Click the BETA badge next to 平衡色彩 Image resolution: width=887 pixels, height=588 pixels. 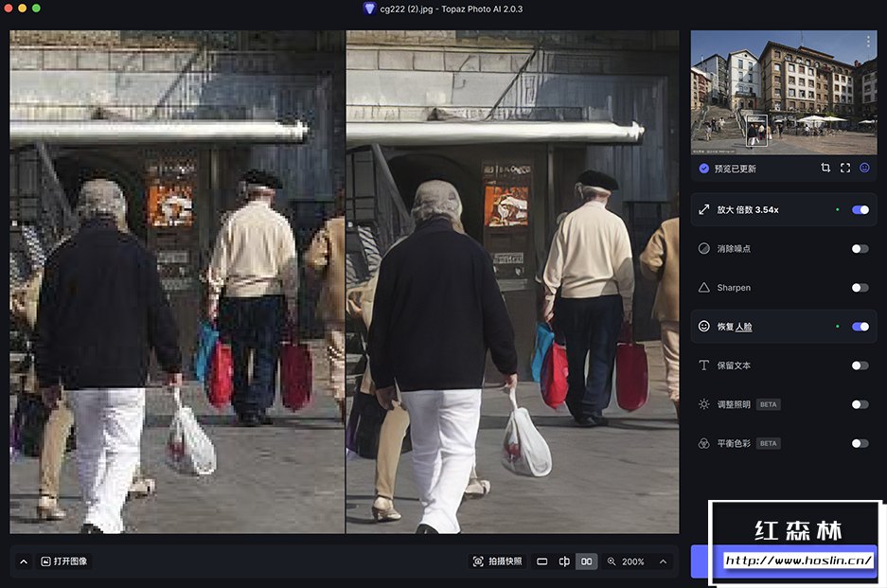(x=769, y=444)
